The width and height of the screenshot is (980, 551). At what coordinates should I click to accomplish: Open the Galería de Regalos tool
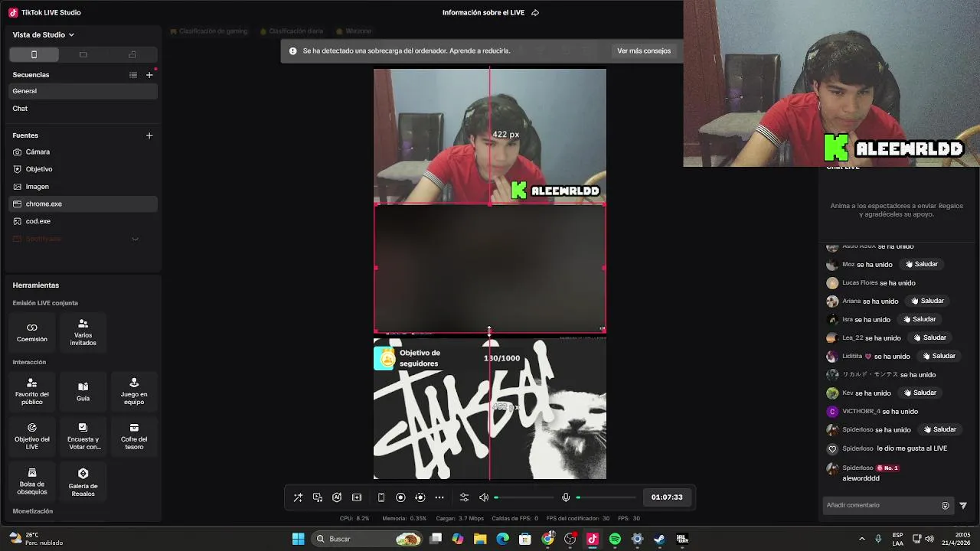coord(83,481)
